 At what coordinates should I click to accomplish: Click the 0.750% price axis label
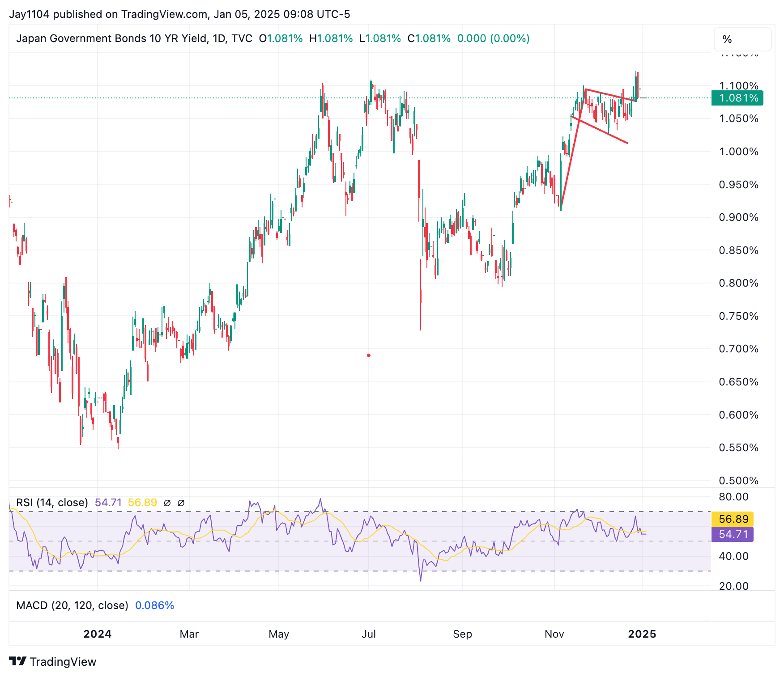click(x=738, y=316)
